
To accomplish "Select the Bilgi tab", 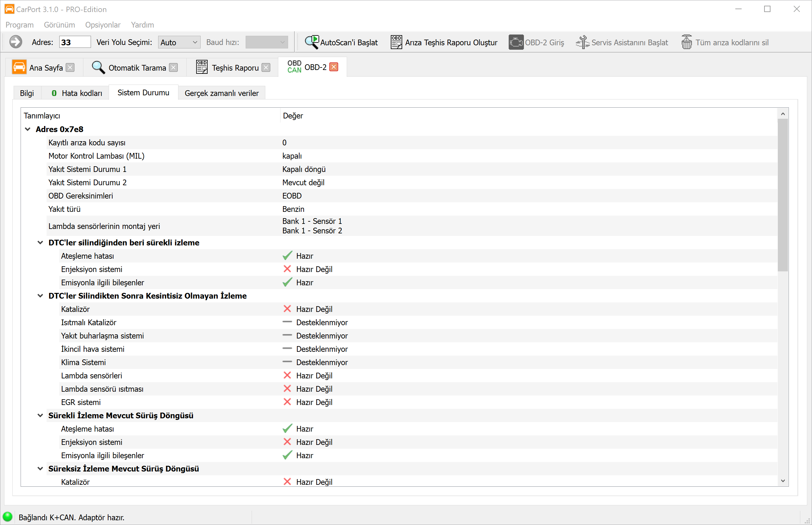I will 27,93.
